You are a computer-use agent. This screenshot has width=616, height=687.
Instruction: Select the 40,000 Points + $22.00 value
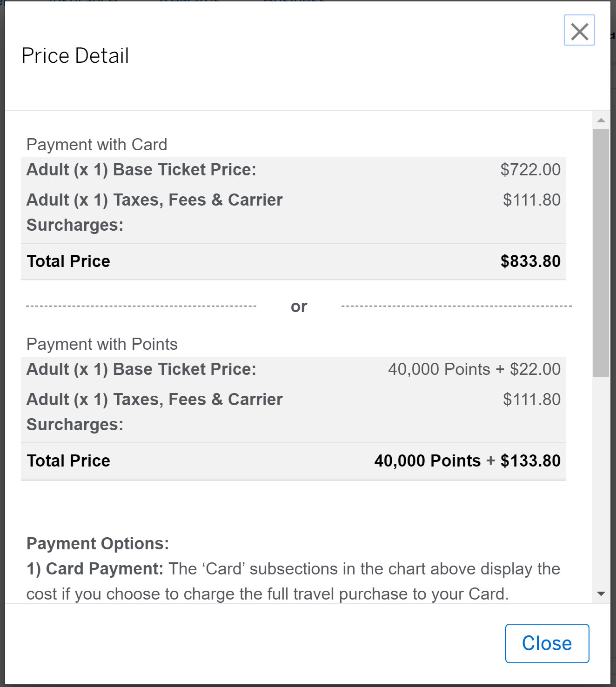(x=474, y=369)
